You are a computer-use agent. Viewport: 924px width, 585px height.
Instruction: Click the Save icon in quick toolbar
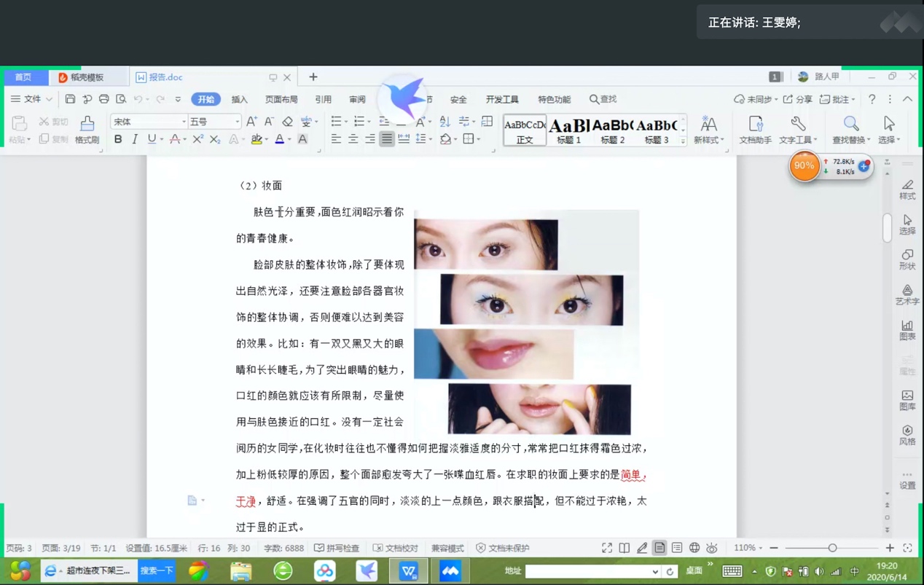(70, 99)
